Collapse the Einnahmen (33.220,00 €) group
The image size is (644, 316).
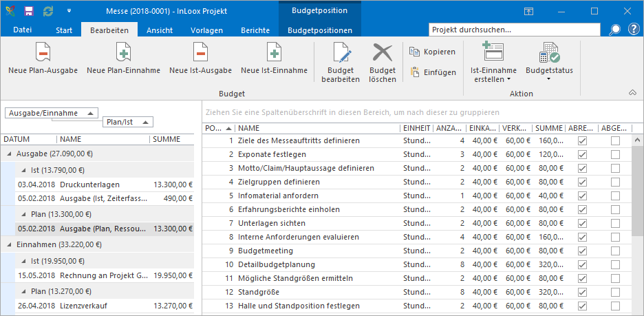tap(10, 244)
